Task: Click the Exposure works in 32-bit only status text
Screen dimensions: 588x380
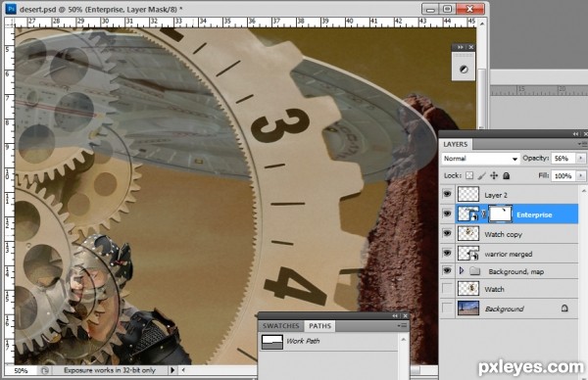Action: point(110,370)
